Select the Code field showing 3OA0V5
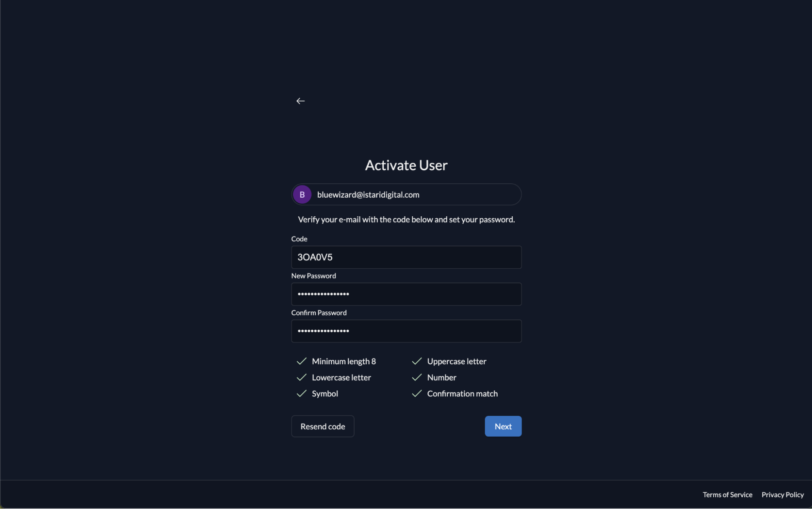Screen dimensions: 812x509 [406, 257]
